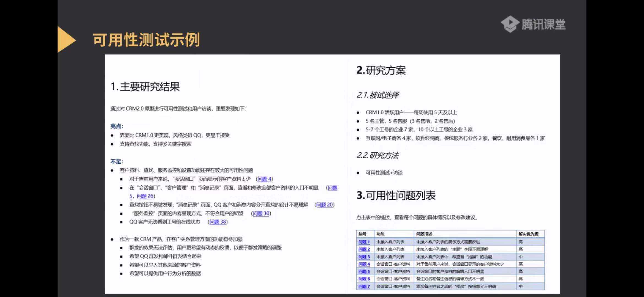Click the table header 编号
Image resolution: width=644 pixels, height=297 pixels.
click(x=362, y=234)
